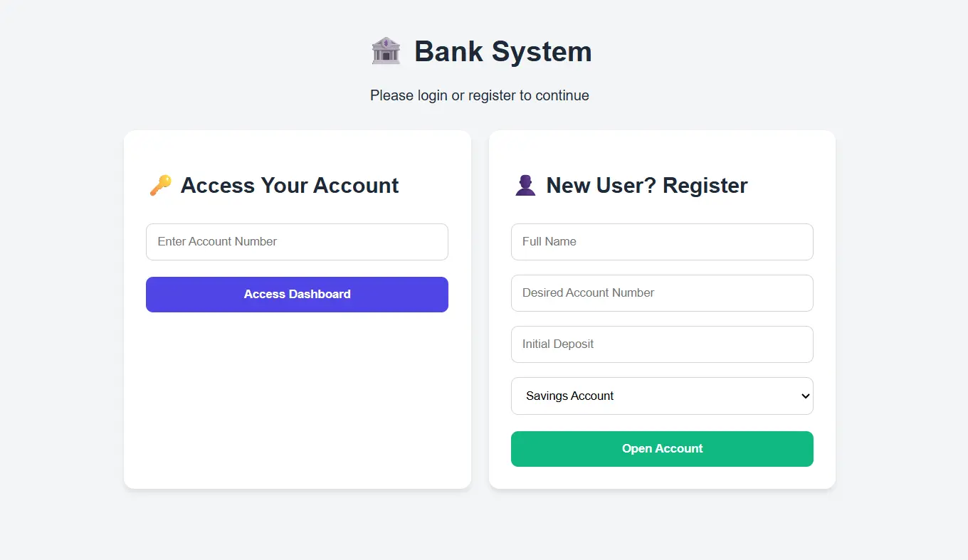Click the green Open Account label text
The height and width of the screenshot is (560, 968).
[662, 448]
